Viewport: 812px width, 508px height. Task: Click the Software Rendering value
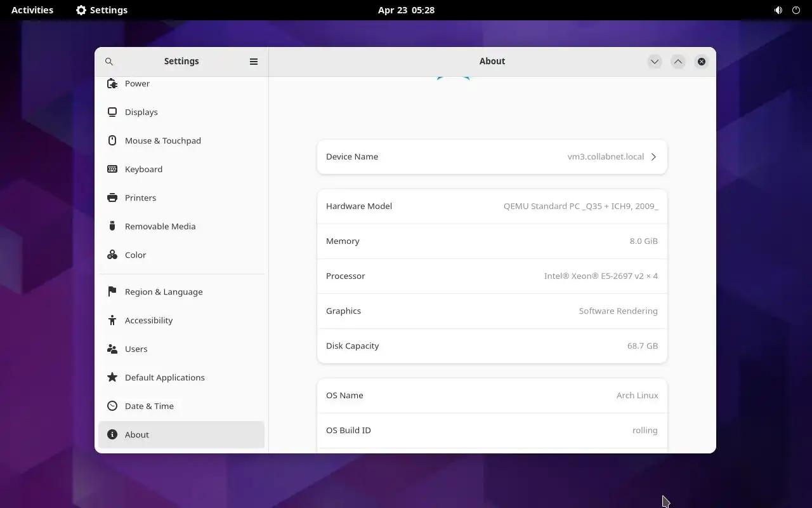(x=619, y=311)
